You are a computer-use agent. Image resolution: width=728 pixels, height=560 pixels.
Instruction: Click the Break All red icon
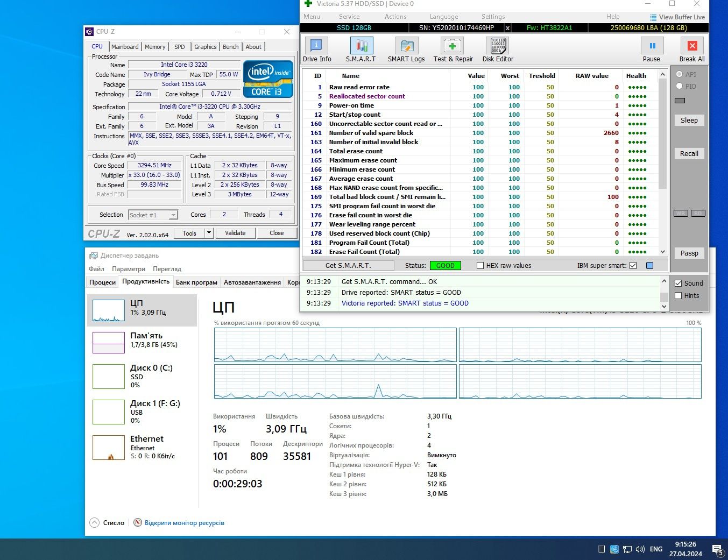click(x=692, y=46)
